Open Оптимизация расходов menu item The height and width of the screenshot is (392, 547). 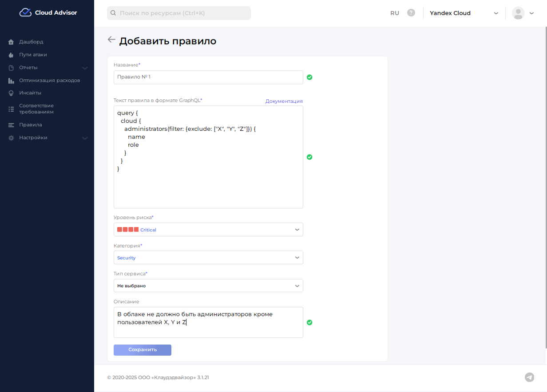[49, 80]
